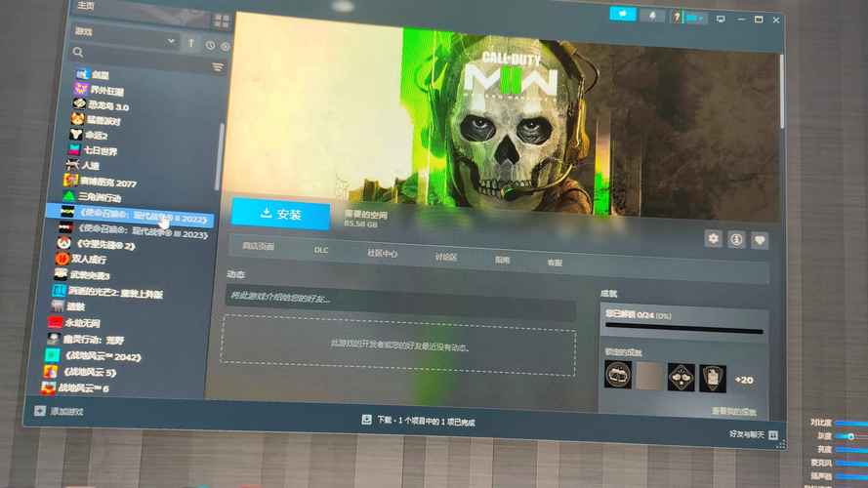Viewport: 868px width, 488px height.
Task: Select 战地风云 6 in game list
Action: coord(83,387)
